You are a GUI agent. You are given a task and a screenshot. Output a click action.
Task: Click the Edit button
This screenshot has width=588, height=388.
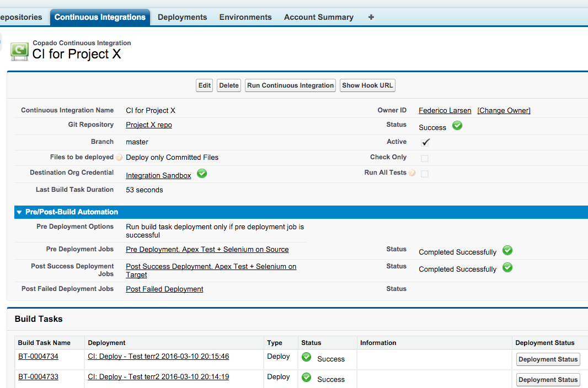click(205, 85)
